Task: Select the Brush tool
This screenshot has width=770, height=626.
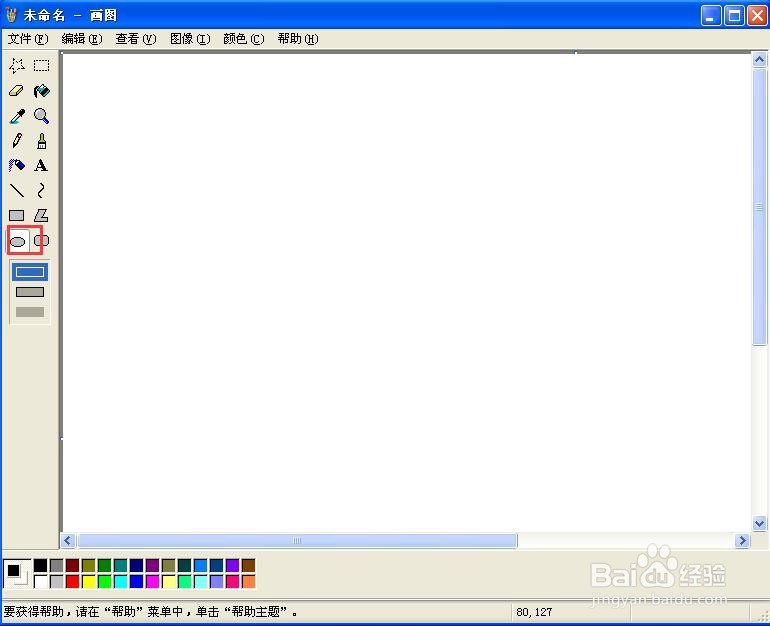Action: pos(42,141)
